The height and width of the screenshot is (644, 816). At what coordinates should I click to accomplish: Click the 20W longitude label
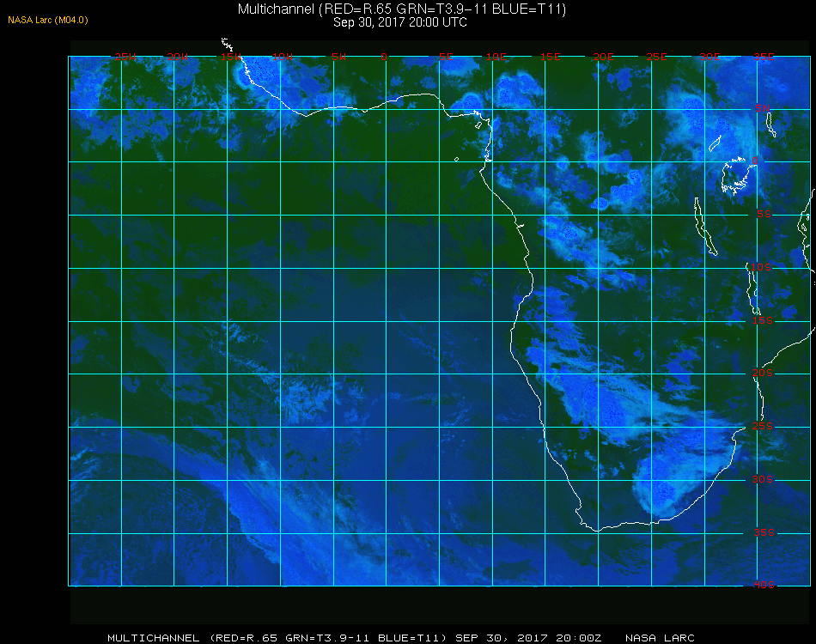(x=178, y=57)
